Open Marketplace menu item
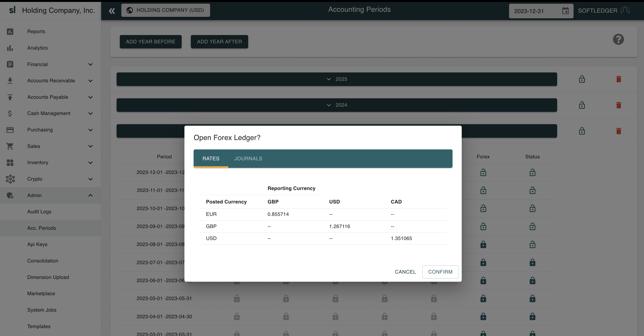This screenshot has height=336, width=644. pos(41,293)
